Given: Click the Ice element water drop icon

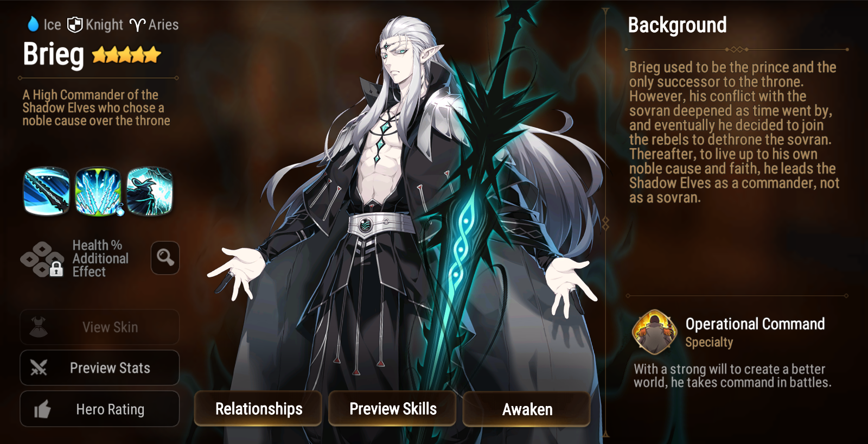Looking at the screenshot, I should point(33,24).
